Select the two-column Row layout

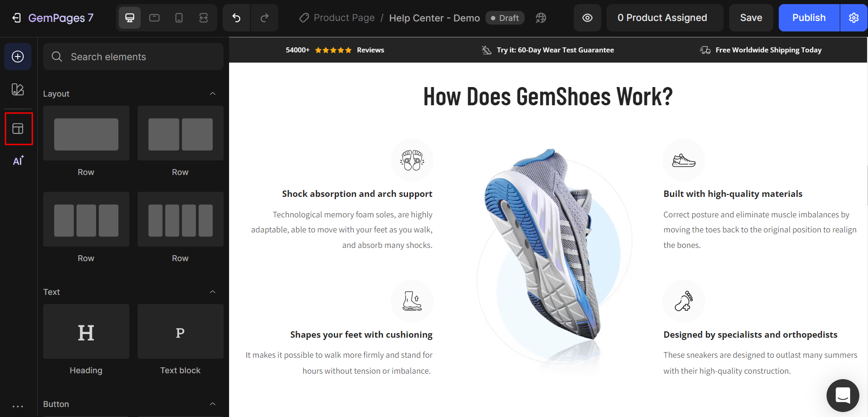pyautogui.click(x=180, y=134)
